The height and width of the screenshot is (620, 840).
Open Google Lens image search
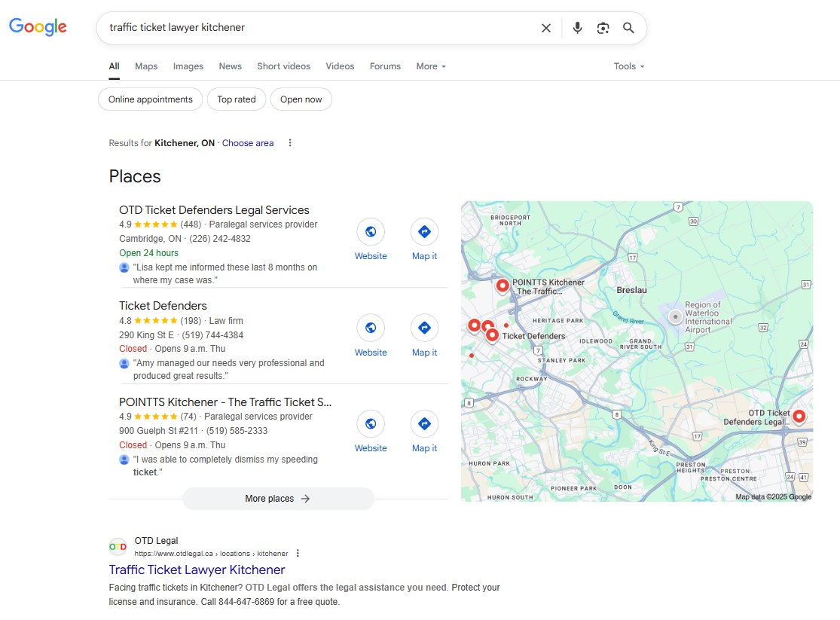(x=603, y=28)
